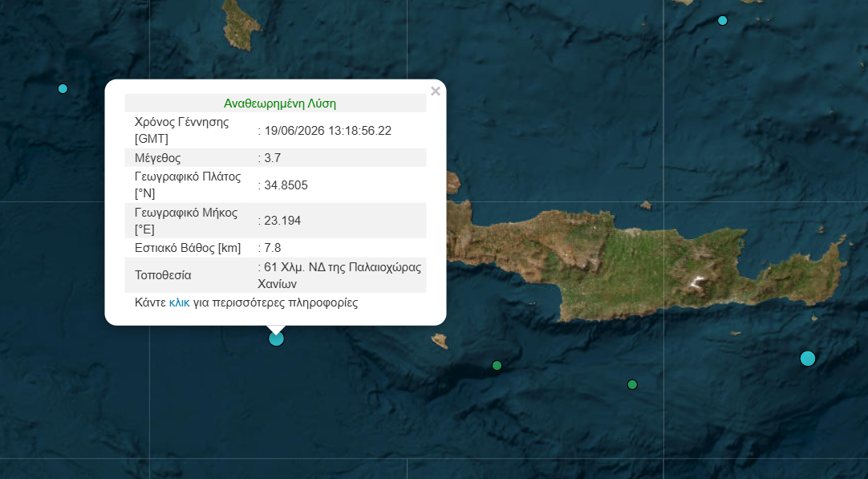
Task: Select the popup title "Αναθεωρημένη Λύση"
Action: 279,104
